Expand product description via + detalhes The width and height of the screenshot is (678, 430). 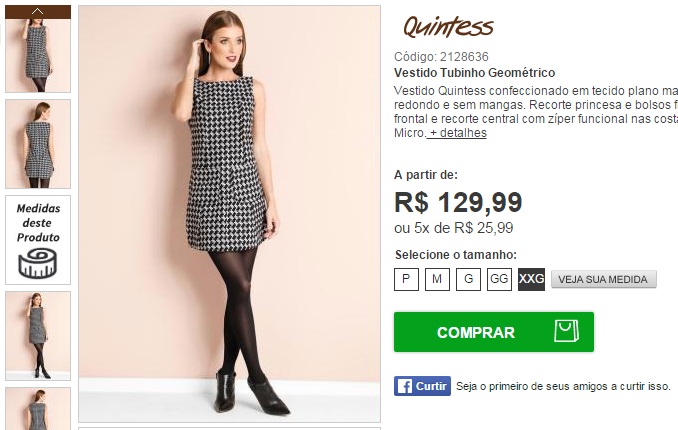(x=457, y=133)
